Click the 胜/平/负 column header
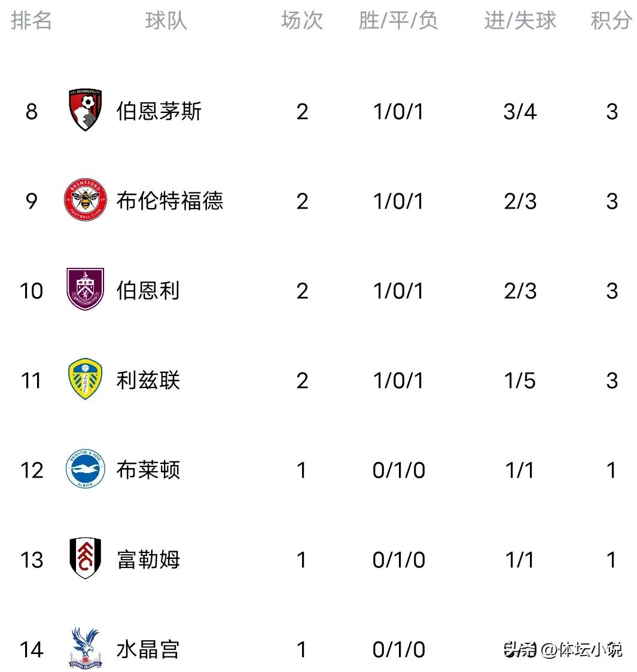The image size is (637, 672). (398, 20)
